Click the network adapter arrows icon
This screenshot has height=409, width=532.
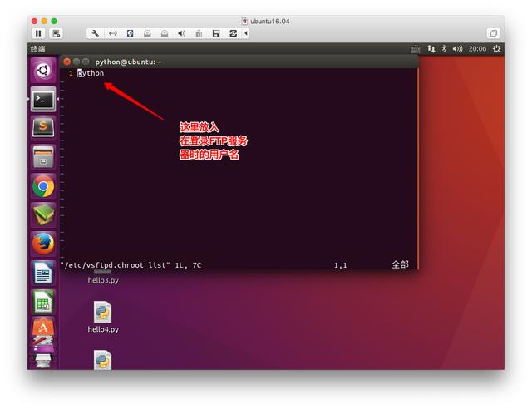coord(113,33)
